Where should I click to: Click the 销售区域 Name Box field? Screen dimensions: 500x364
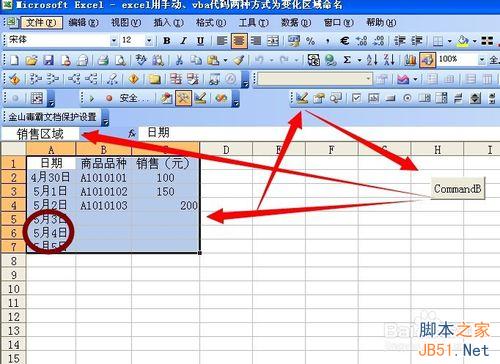pyautogui.click(x=40, y=134)
